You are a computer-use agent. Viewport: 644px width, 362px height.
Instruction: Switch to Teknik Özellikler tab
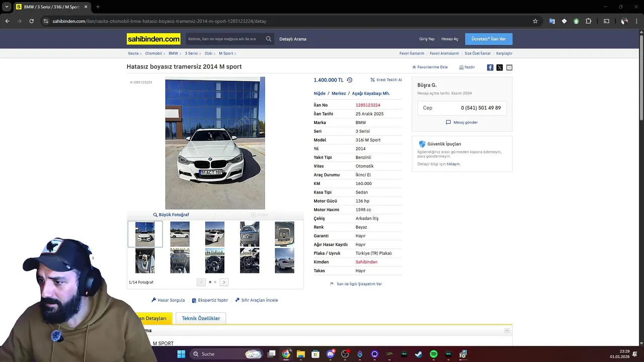coord(201,318)
